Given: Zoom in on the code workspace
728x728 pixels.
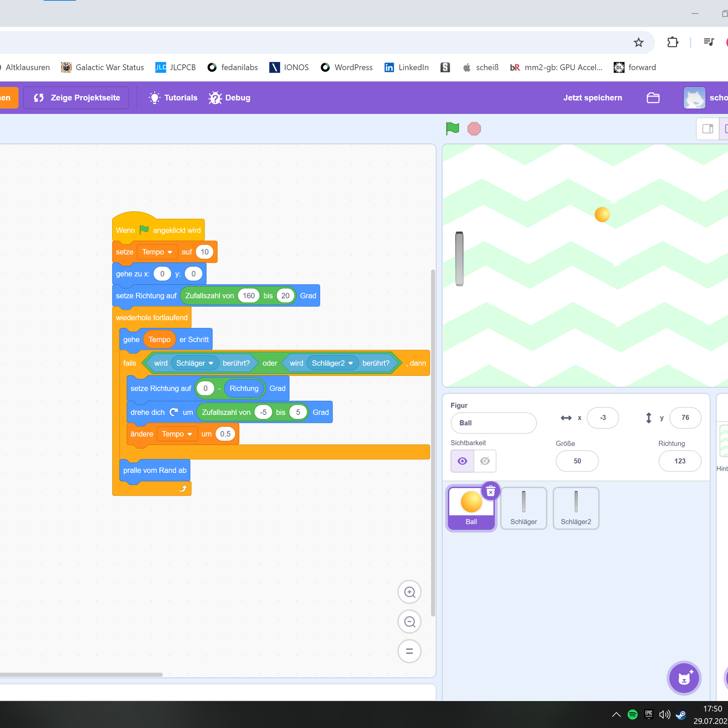Looking at the screenshot, I should coord(409,591).
